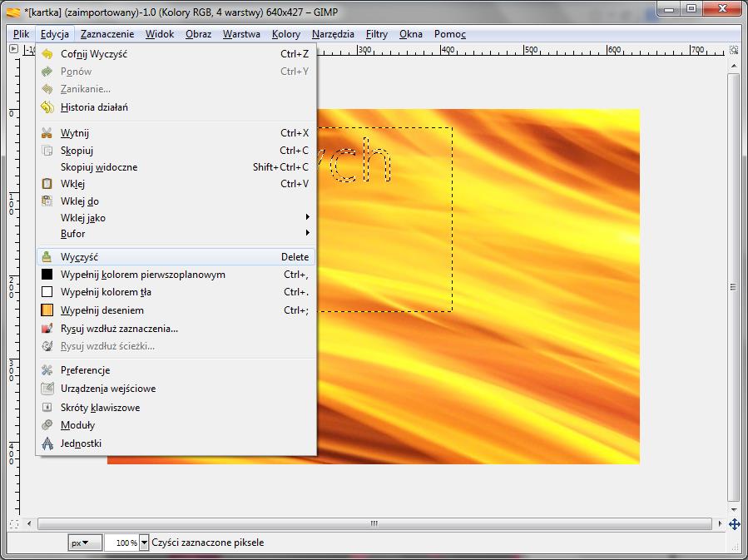This screenshot has height=560, width=748.
Task: Open the Okna menu
Action: [411, 34]
